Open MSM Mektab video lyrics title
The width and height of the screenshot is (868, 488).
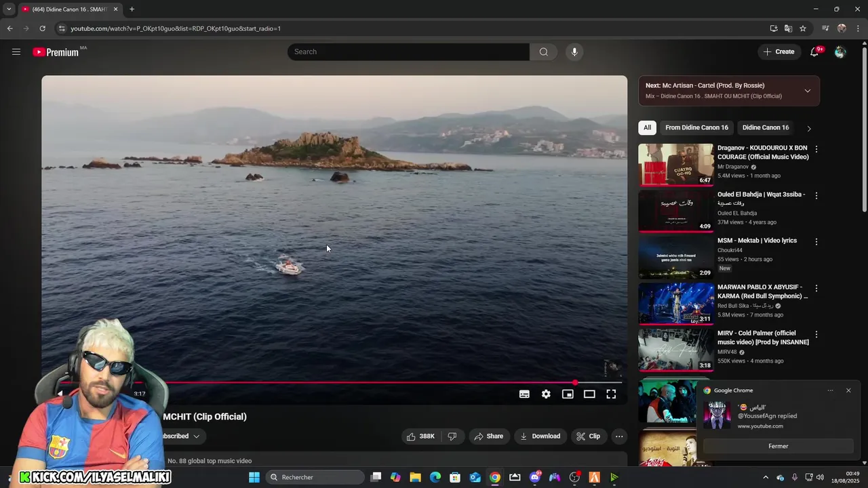click(757, 241)
